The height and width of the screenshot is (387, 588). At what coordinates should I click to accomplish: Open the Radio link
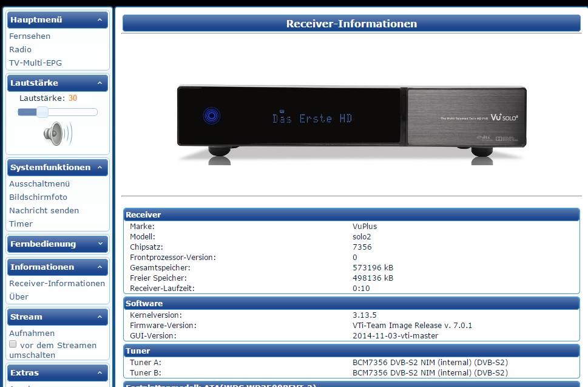20,50
